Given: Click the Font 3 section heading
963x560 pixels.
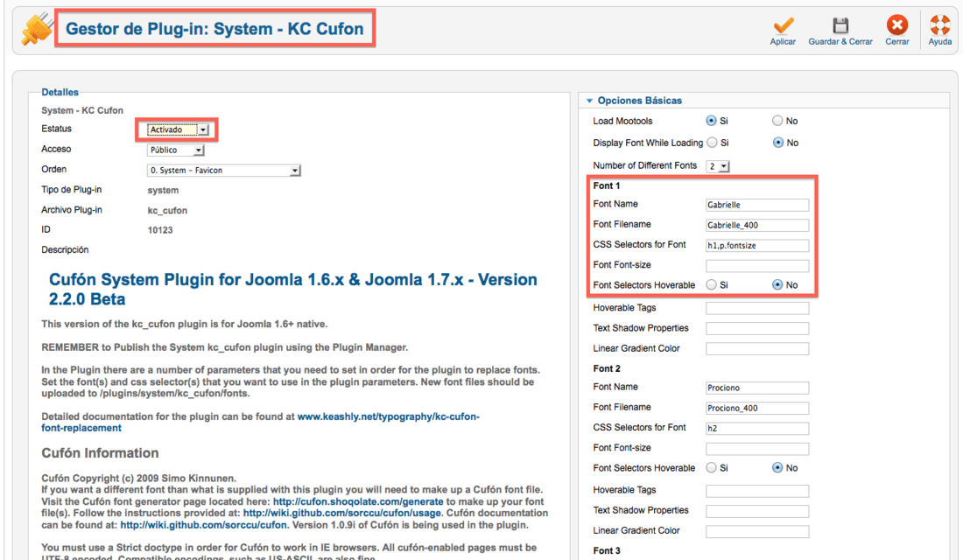Looking at the screenshot, I should pos(607,550).
